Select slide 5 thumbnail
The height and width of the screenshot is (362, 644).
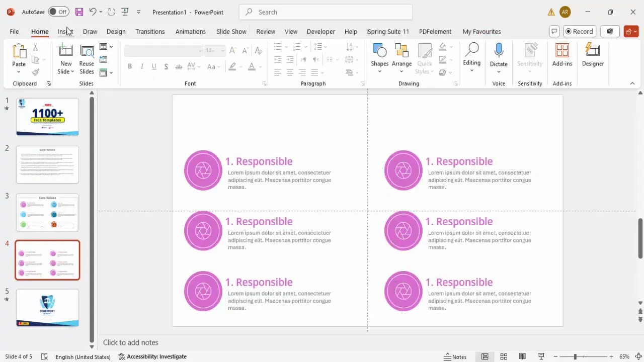tap(47, 308)
